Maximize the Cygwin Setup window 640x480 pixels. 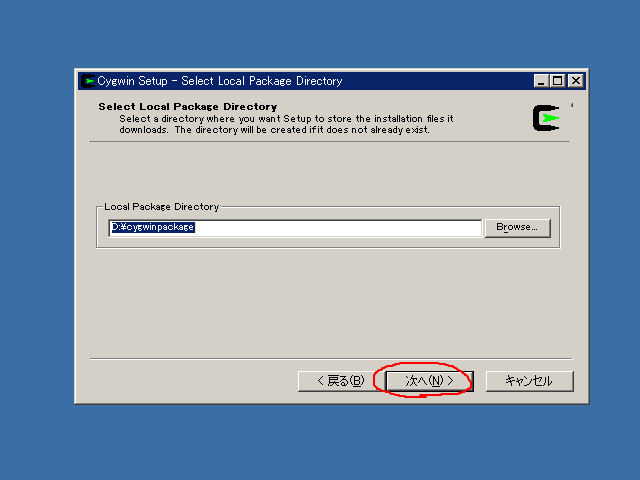pyautogui.click(x=557, y=81)
